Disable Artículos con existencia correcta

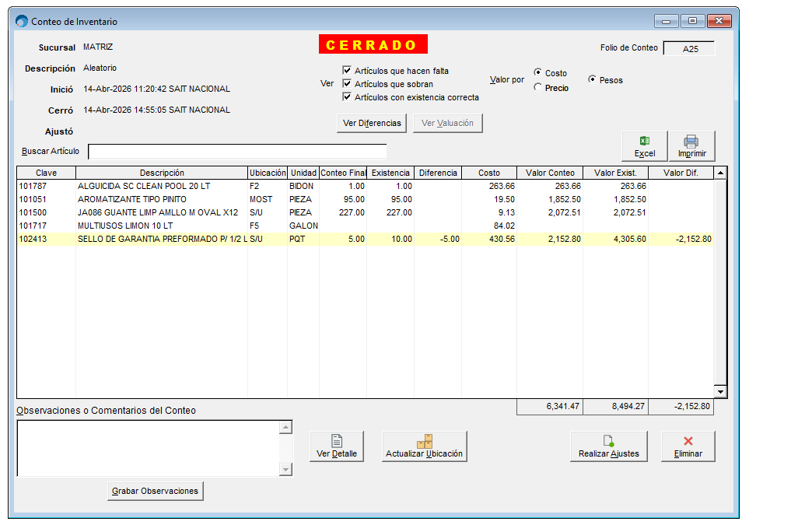(347, 97)
